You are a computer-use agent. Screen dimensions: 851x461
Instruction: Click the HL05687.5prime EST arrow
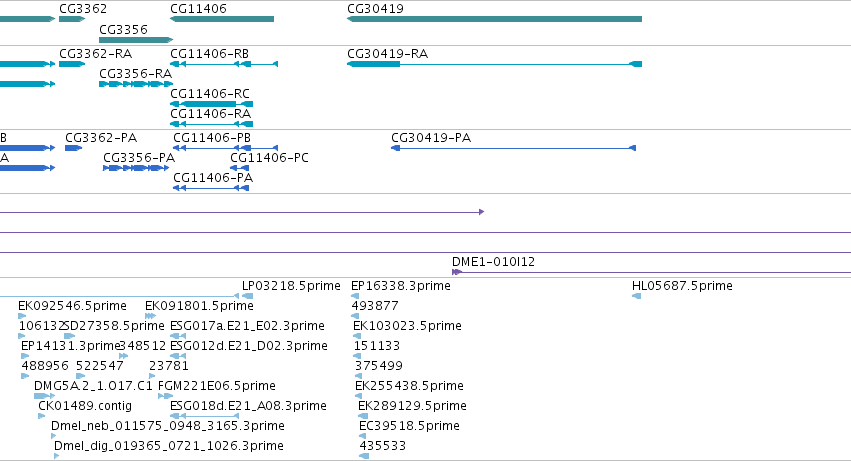pyautogui.click(x=637, y=296)
